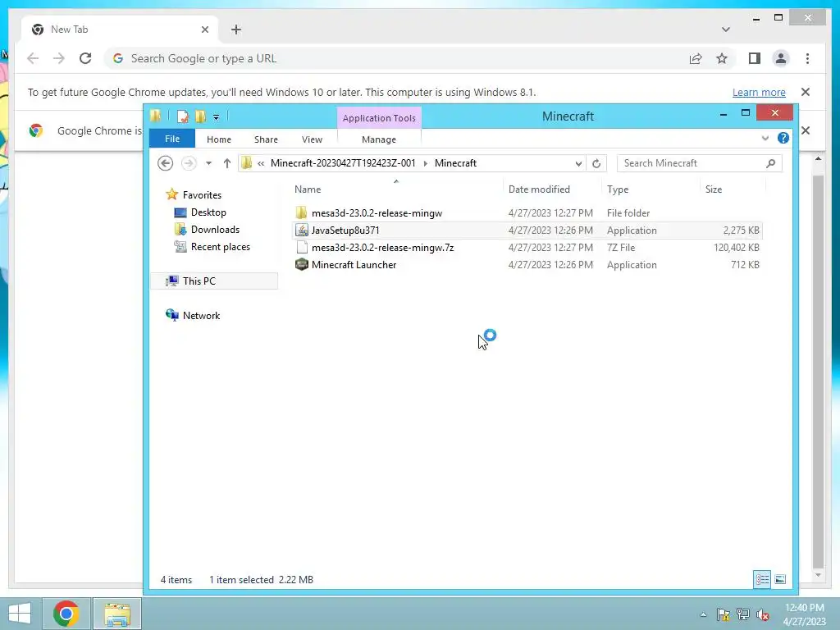Click the Application Tools contextual tab header
Viewport: 840px width, 630px height.
tap(379, 118)
